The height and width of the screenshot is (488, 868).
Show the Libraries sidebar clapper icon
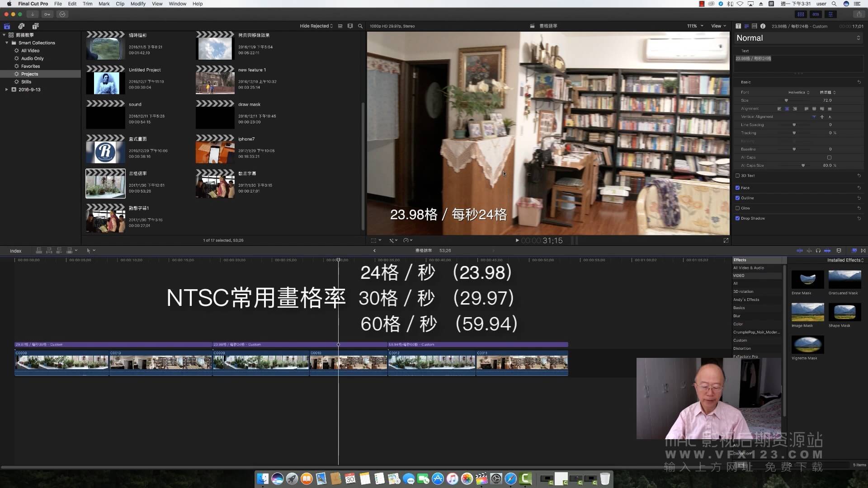[7, 26]
